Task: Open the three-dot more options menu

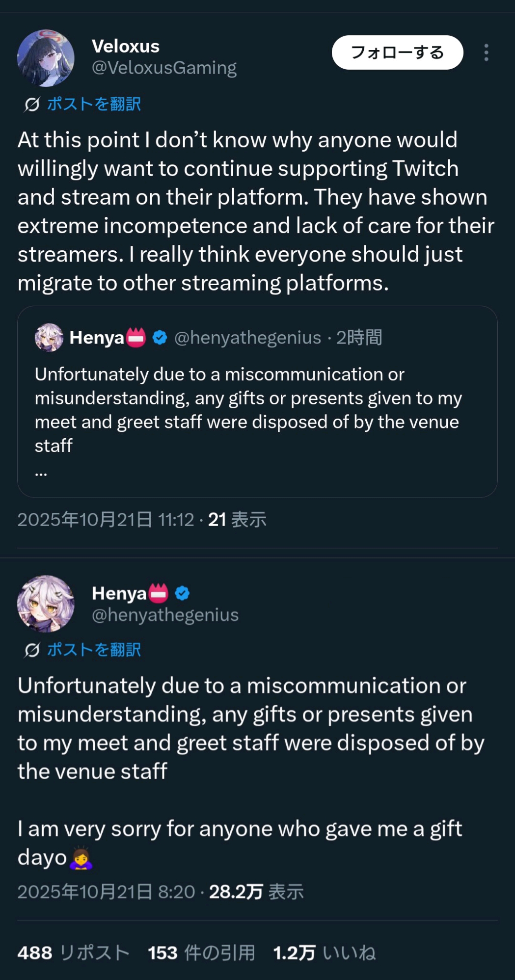Action: tap(486, 53)
